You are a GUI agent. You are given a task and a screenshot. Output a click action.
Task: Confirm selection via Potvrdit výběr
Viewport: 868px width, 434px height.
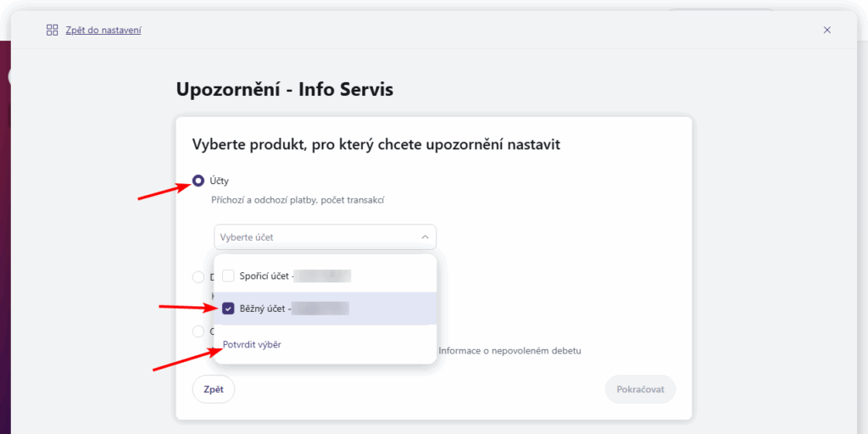coord(252,344)
